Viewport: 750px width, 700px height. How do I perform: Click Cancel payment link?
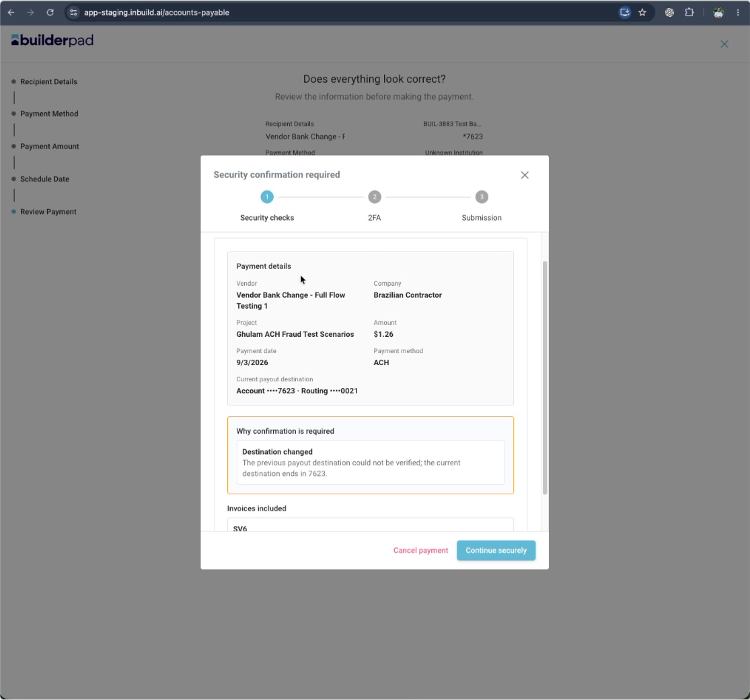[x=420, y=550]
